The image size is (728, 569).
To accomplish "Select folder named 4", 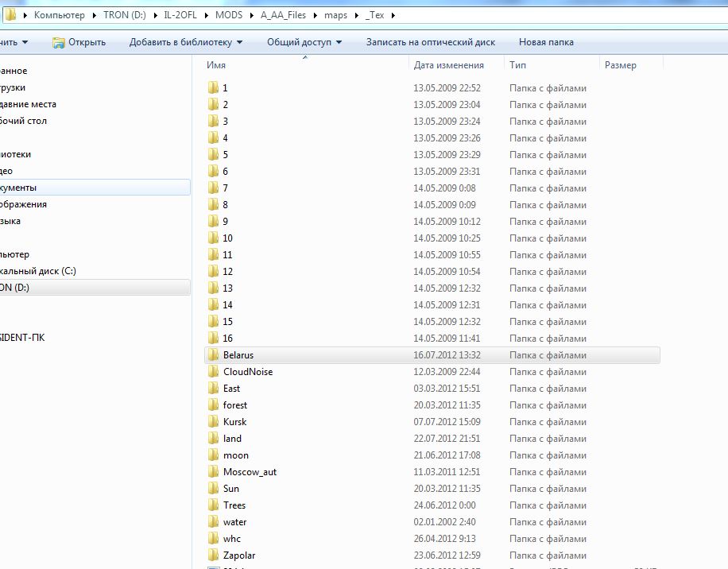I will [x=225, y=137].
